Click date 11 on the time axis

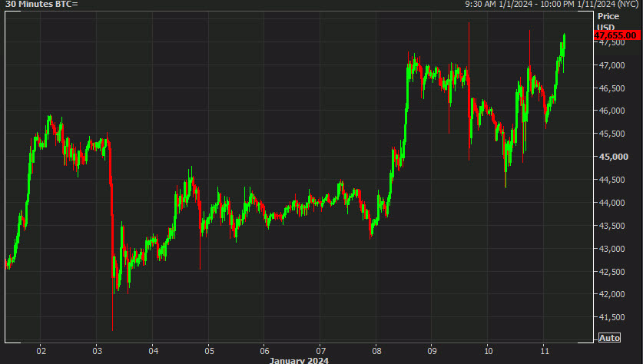[543, 349]
